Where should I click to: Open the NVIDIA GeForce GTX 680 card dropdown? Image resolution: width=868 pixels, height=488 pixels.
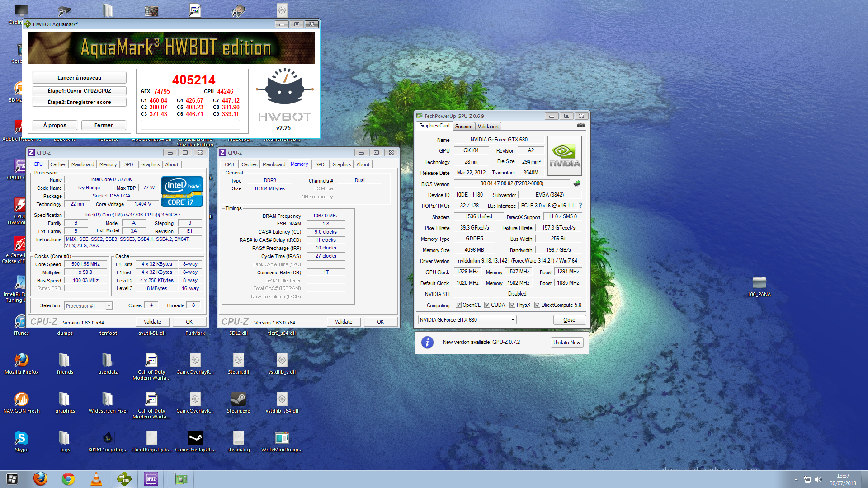pyautogui.click(x=467, y=320)
